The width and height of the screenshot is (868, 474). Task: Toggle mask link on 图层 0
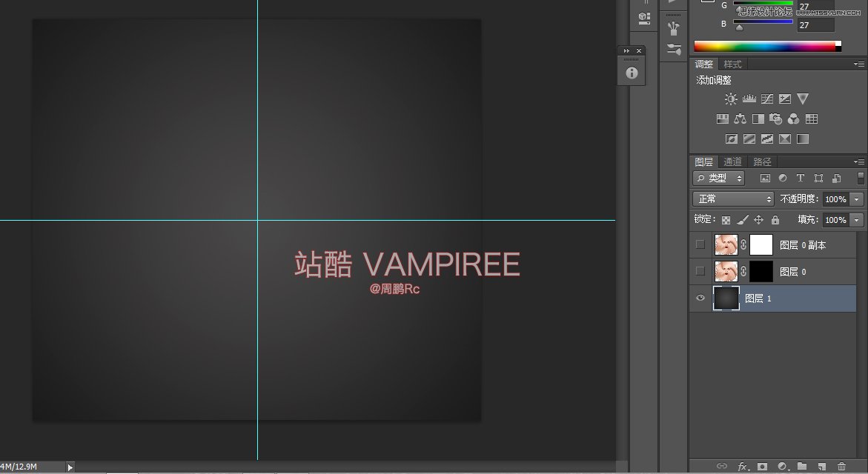point(743,271)
